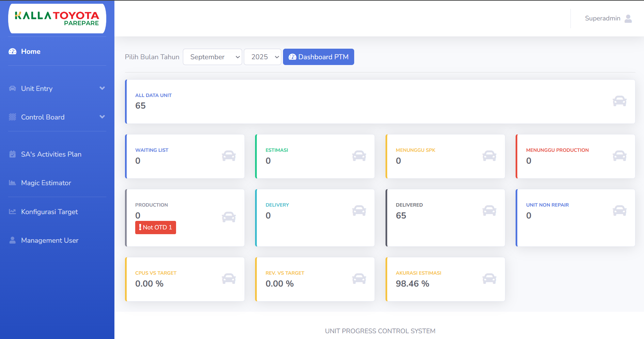Click the car icon in Waiting List card

coord(229,156)
